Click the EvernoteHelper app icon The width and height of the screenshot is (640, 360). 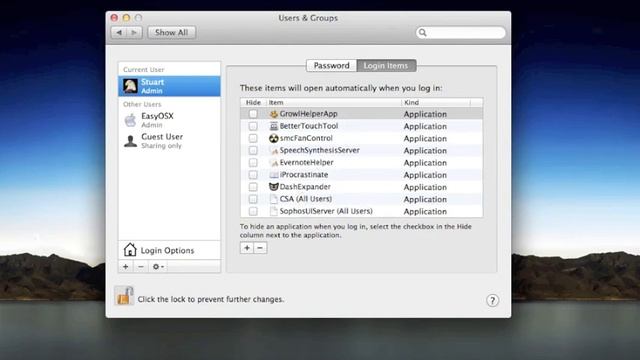tap(273, 162)
